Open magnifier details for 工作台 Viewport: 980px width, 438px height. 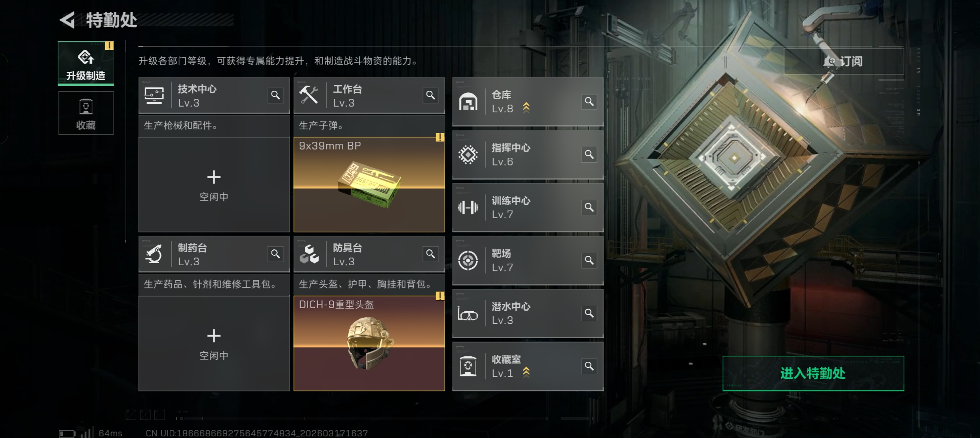tap(431, 95)
